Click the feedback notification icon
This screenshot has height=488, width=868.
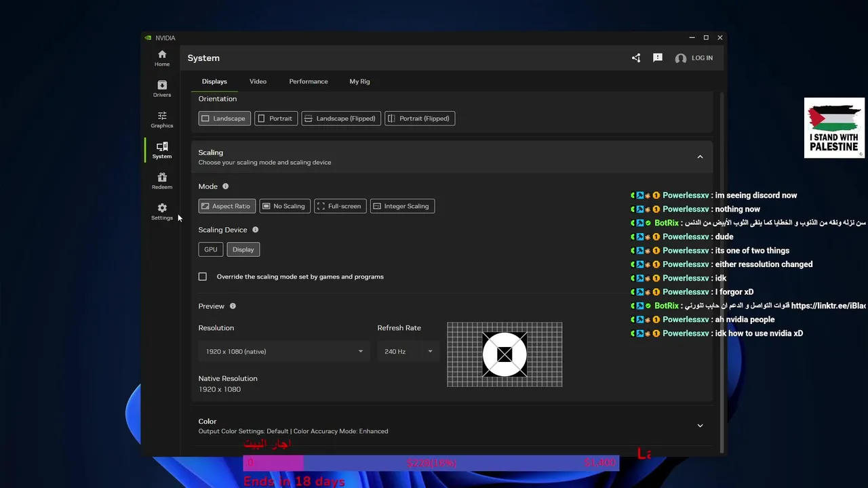(x=658, y=58)
